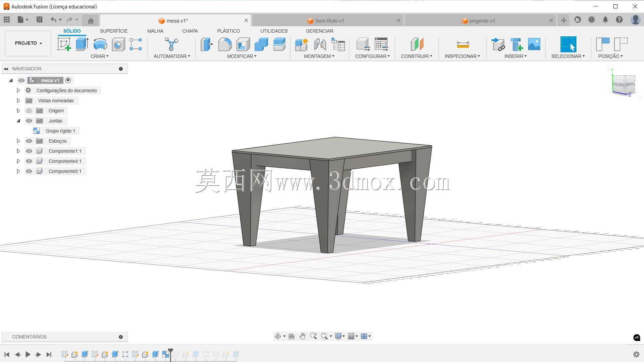Expand Configurações do documento
Image resolution: width=644 pixels, height=362 pixels.
18,90
